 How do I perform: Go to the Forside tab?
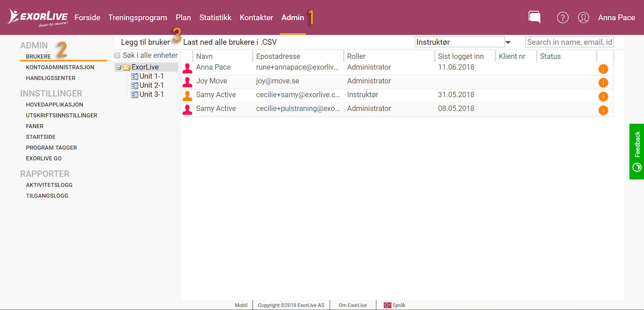click(x=87, y=17)
